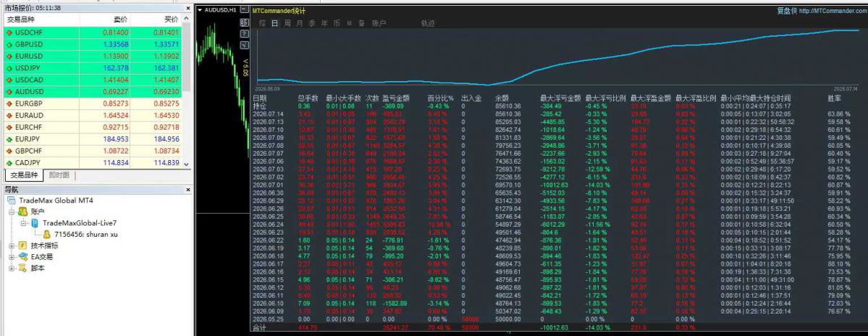Switch to the 即时图 tab
The height and width of the screenshot is (336, 868).
tap(59, 175)
